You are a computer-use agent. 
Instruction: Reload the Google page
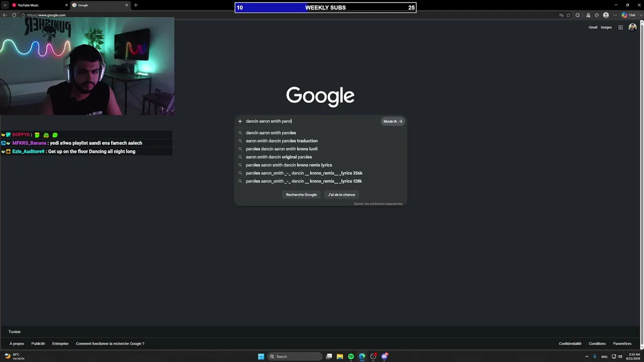[14, 15]
